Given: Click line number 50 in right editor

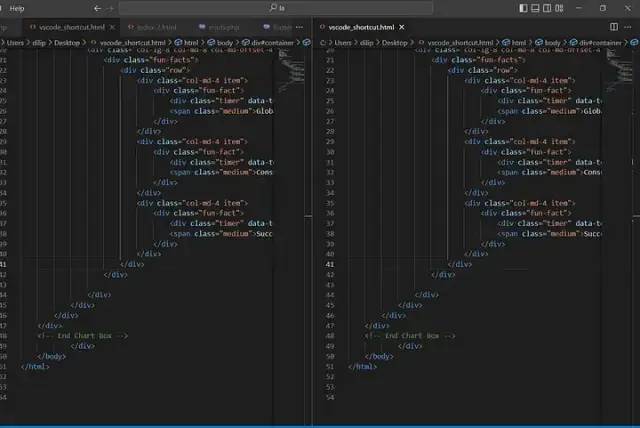Looking at the screenshot, I should coord(330,356).
